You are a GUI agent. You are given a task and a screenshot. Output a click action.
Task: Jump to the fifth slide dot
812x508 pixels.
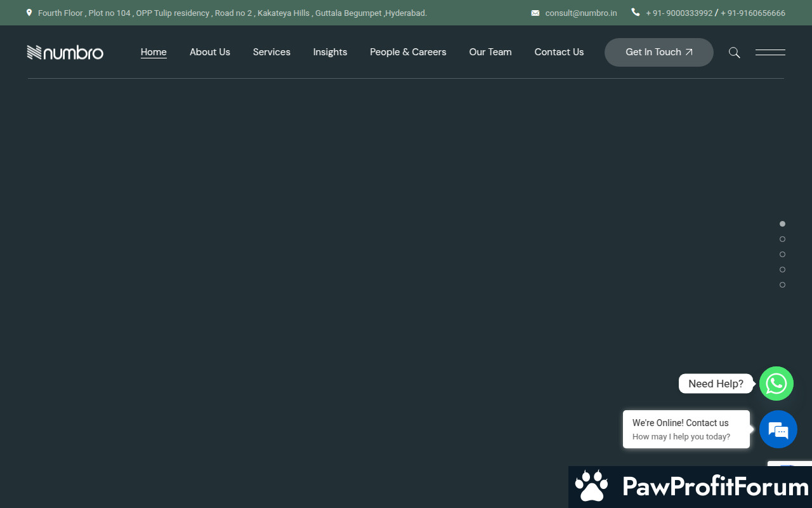[x=782, y=285]
